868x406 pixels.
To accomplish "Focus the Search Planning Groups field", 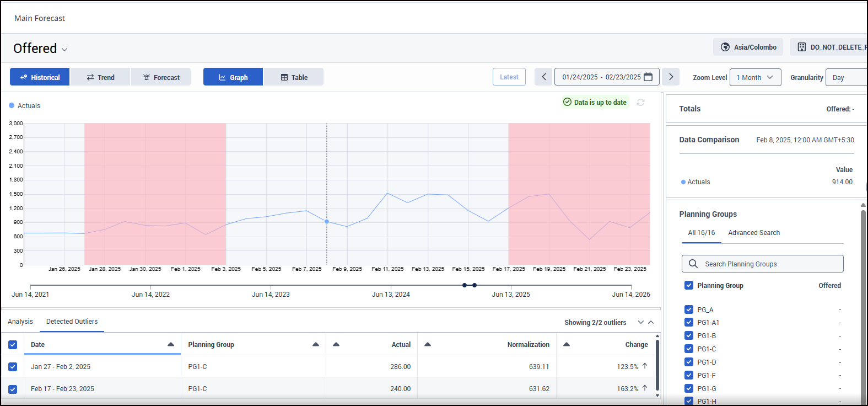I will [x=762, y=264].
